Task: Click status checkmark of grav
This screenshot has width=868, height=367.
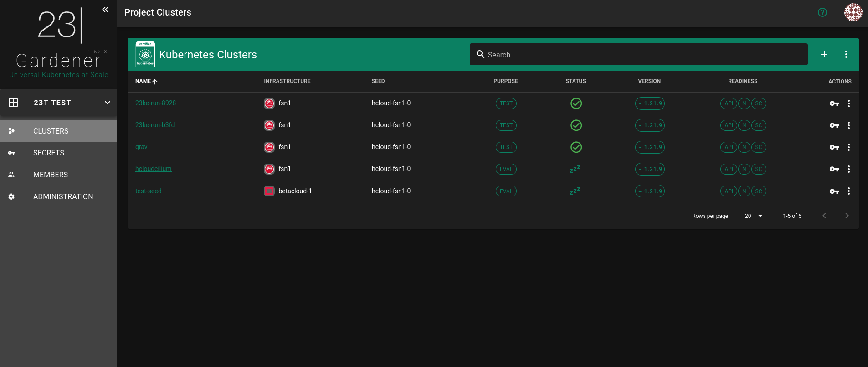Action: tap(576, 147)
